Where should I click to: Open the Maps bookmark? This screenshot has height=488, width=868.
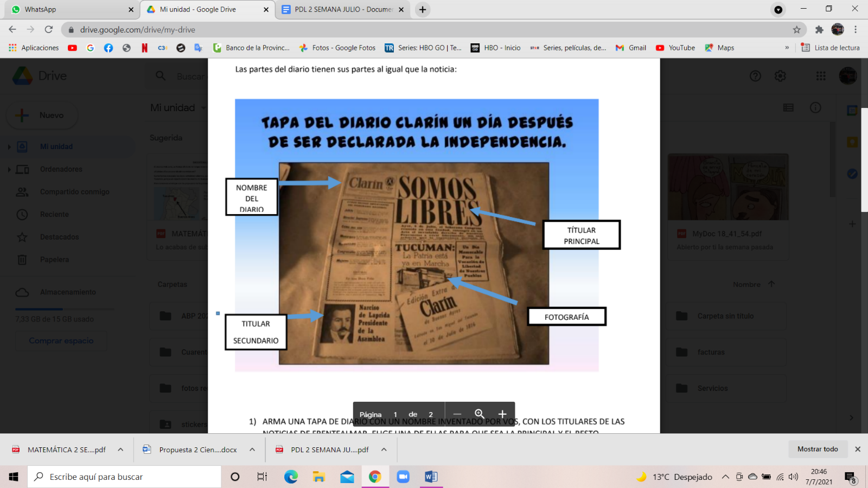[719, 48]
